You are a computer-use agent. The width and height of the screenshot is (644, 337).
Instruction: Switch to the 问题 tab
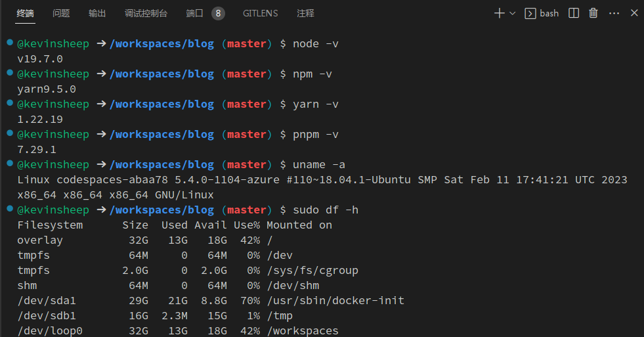point(61,13)
